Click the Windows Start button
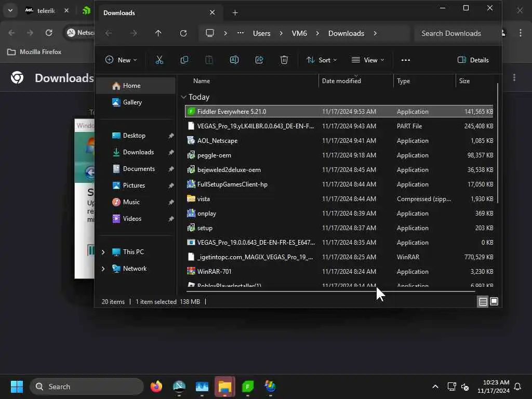The image size is (532, 399). pos(17,387)
